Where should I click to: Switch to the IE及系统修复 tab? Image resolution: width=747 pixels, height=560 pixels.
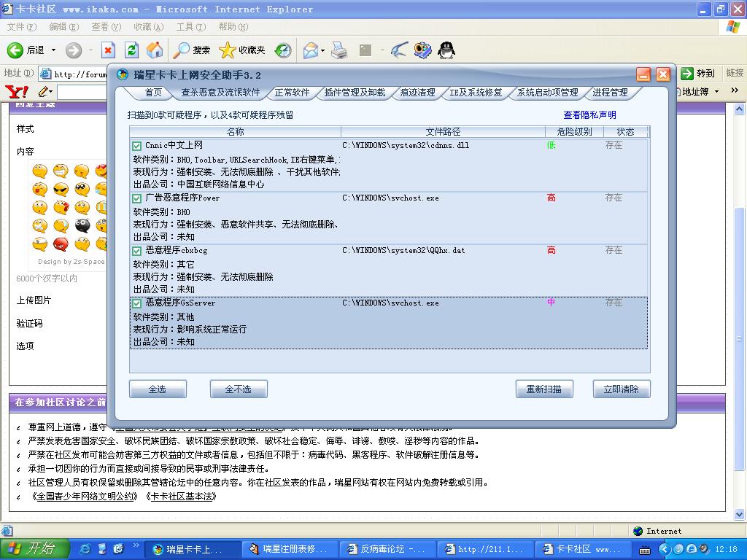[476, 93]
